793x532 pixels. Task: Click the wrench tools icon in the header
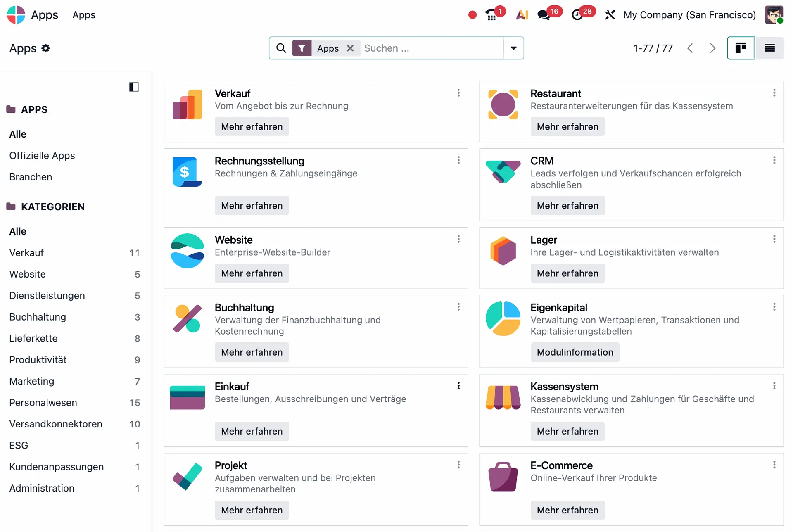[610, 14]
